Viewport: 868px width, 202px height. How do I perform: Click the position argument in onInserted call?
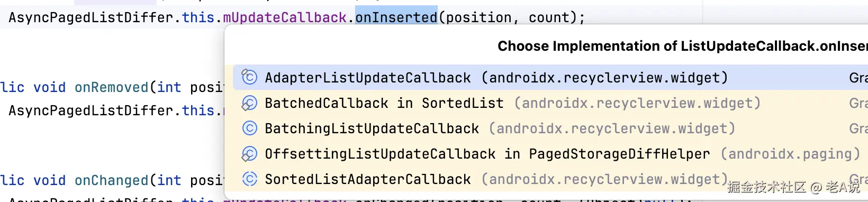point(479,18)
